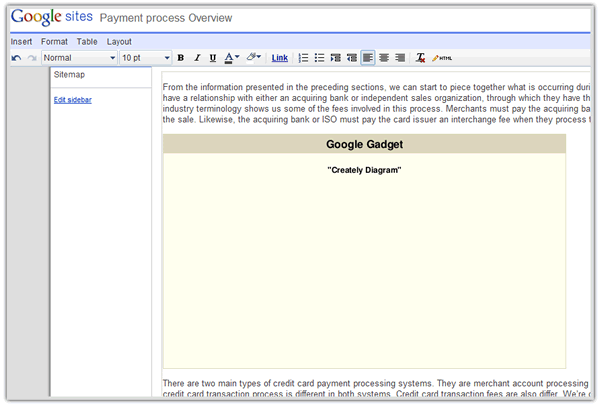Align text to the left
The width and height of the screenshot is (600, 406).
click(368, 58)
